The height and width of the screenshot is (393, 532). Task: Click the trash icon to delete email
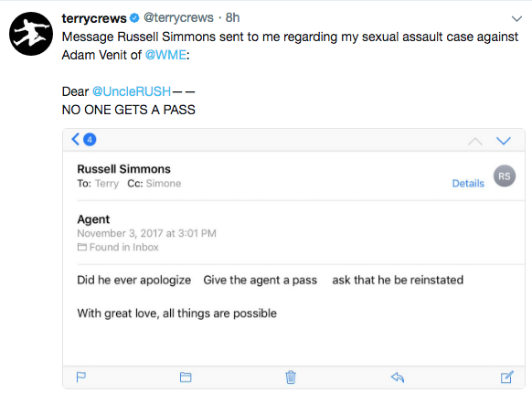click(x=291, y=377)
